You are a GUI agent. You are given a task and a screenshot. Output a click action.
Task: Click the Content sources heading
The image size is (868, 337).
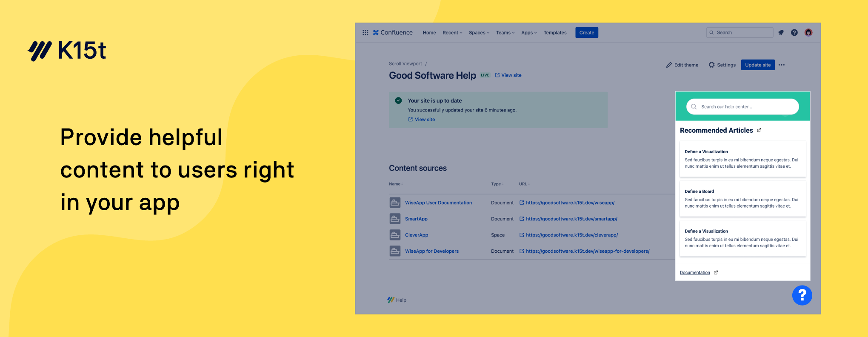(418, 168)
